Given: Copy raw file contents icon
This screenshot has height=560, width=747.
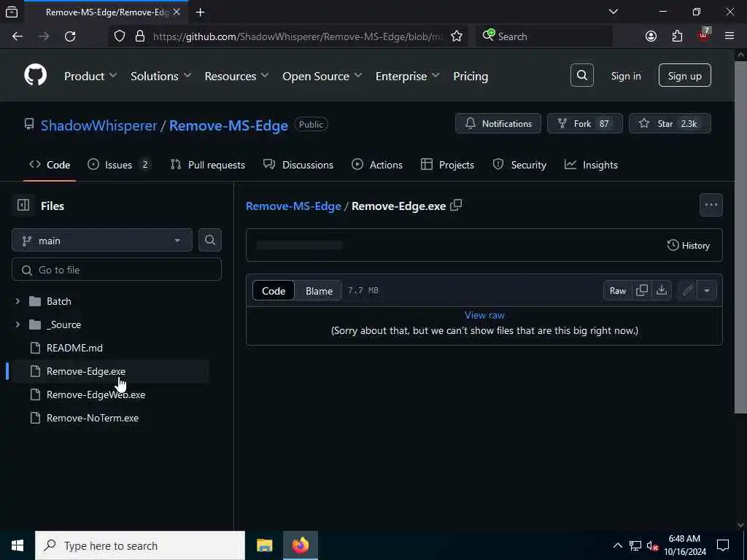Looking at the screenshot, I should point(642,290).
